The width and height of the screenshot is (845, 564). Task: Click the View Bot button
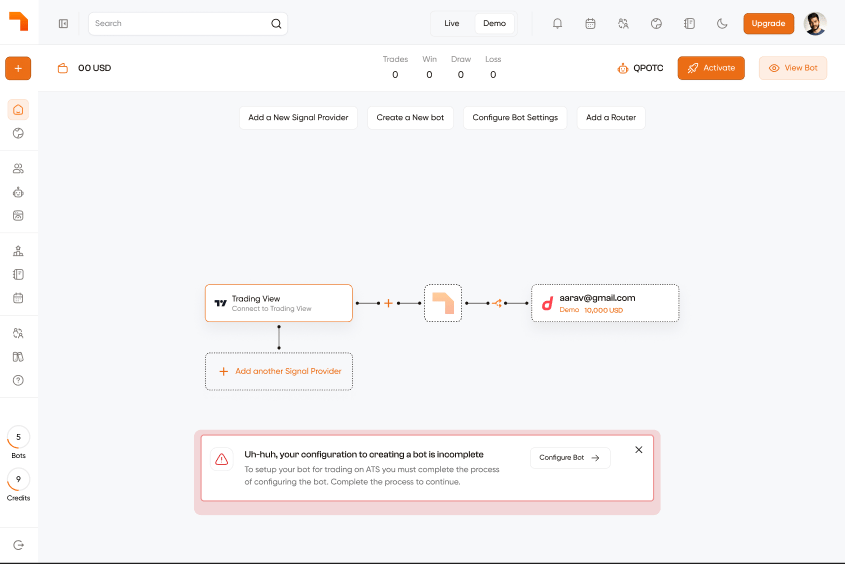pyautogui.click(x=793, y=68)
